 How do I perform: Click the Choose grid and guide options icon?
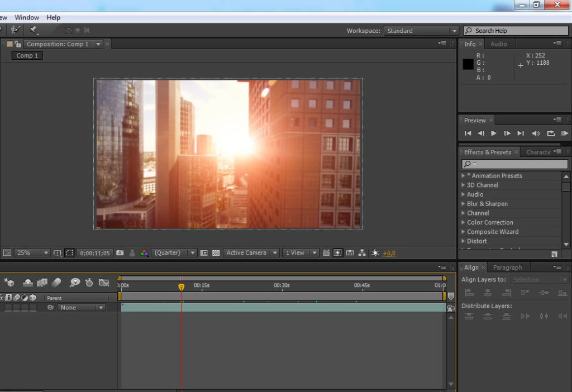click(58, 253)
